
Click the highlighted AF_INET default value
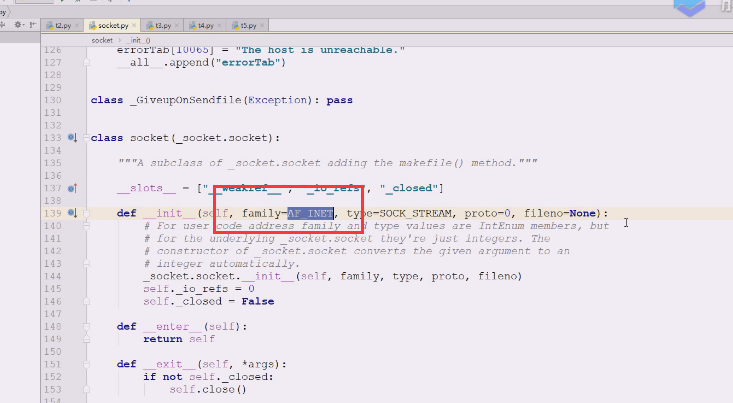[x=310, y=213]
